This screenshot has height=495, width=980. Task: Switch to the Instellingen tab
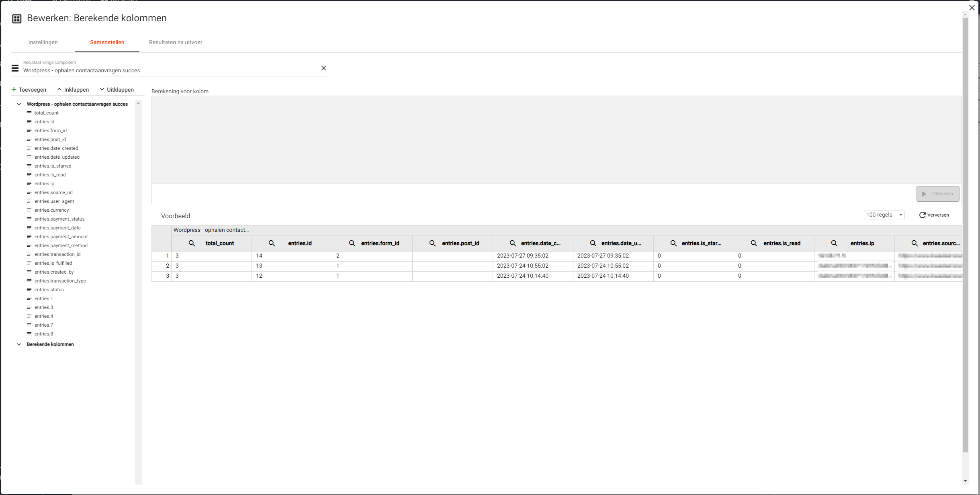[43, 42]
